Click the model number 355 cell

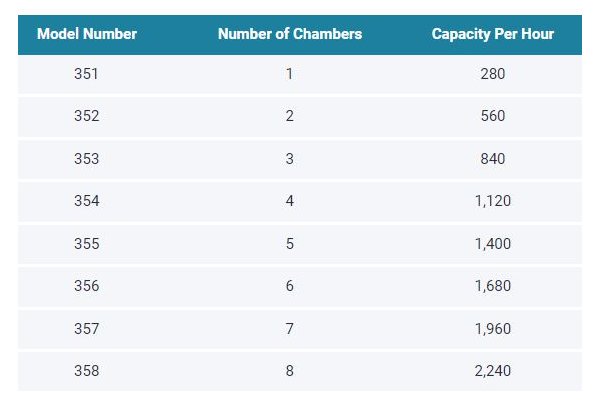click(87, 244)
